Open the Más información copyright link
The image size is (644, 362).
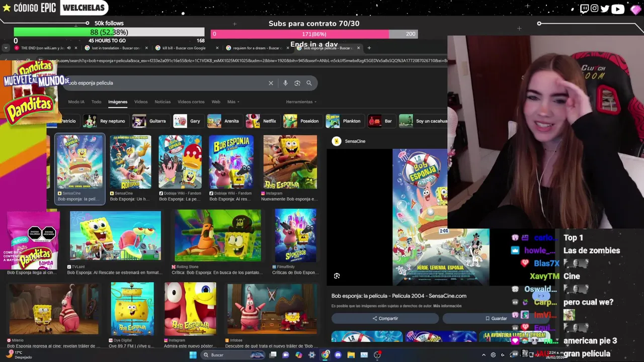[x=447, y=306]
